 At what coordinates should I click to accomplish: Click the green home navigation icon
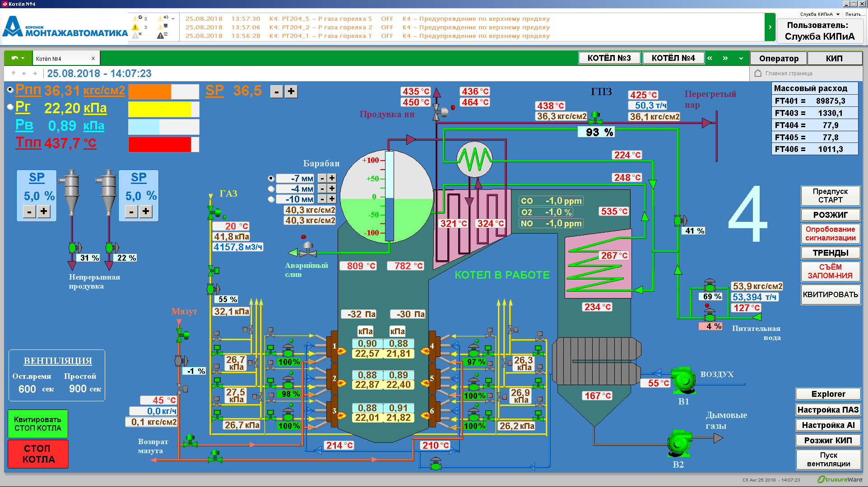click(x=18, y=58)
